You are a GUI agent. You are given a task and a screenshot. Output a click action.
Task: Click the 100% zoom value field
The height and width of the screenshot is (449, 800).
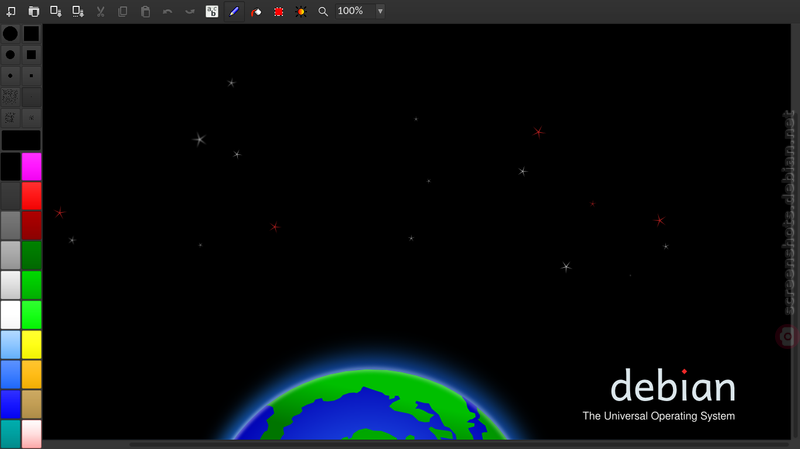tap(355, 11)
